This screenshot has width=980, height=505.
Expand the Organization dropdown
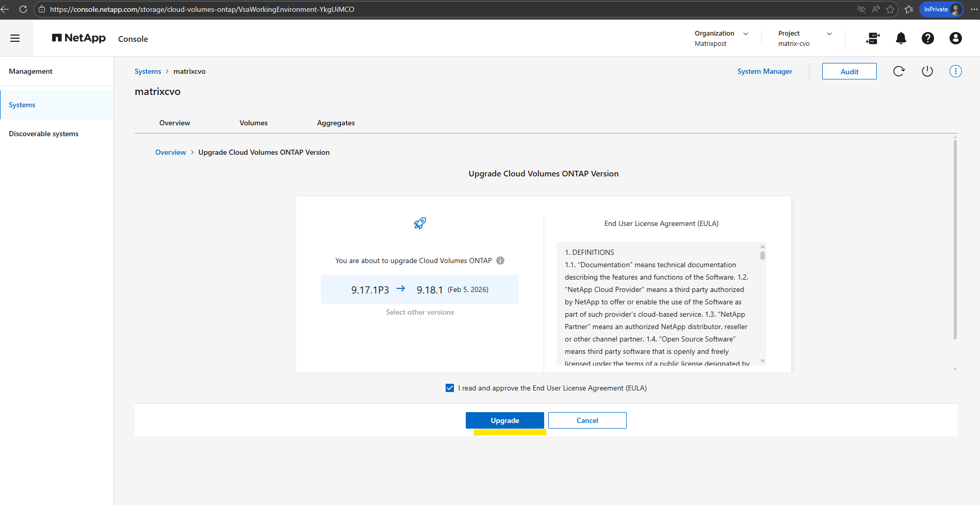pyautogui.click(x=745, y=34)
